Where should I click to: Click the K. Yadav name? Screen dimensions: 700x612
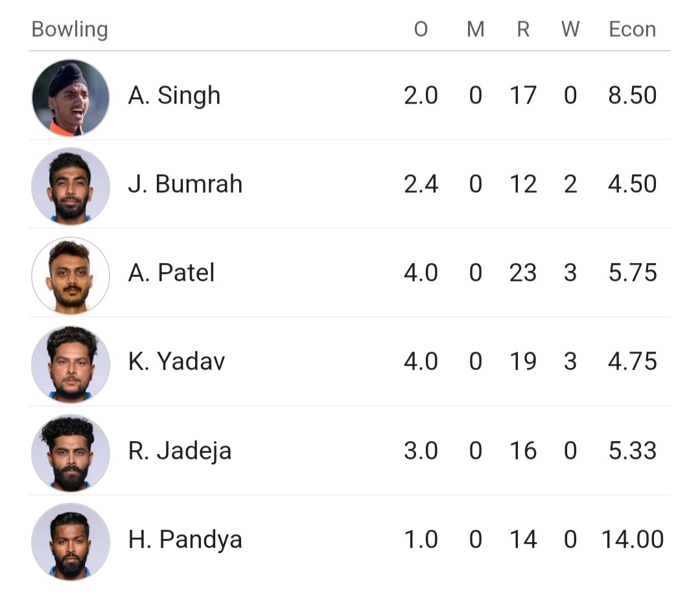coord(176,362)
